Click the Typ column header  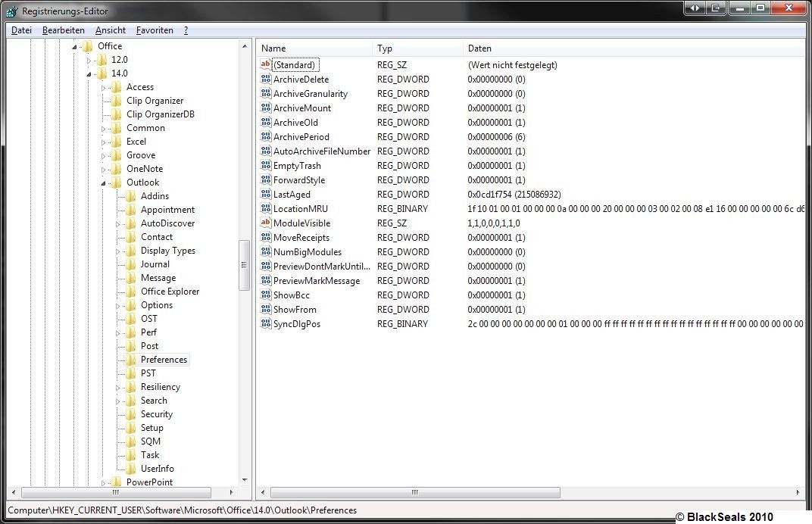click(385, 48)
